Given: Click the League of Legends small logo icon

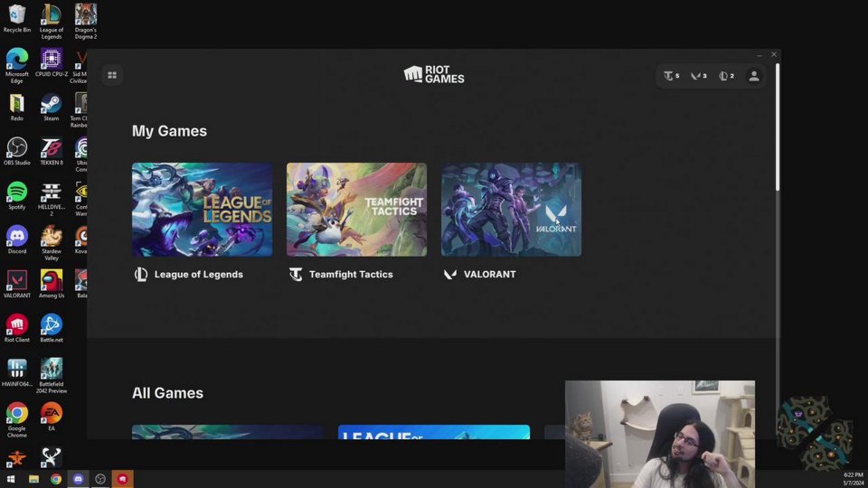Looking at the screenshot, I should point(141,275).
